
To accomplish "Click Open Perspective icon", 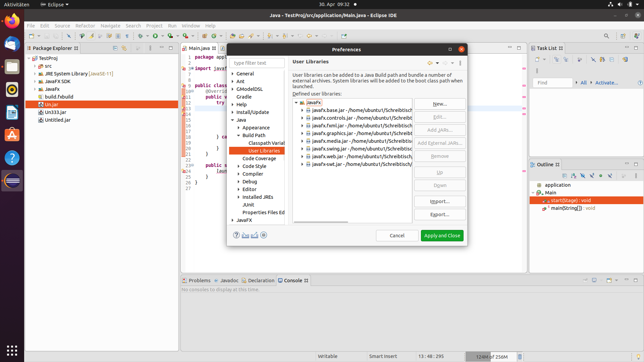I will coord(623,36).
